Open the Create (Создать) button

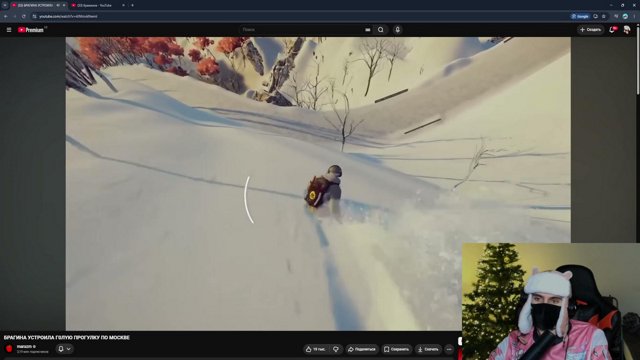(590, 30)
